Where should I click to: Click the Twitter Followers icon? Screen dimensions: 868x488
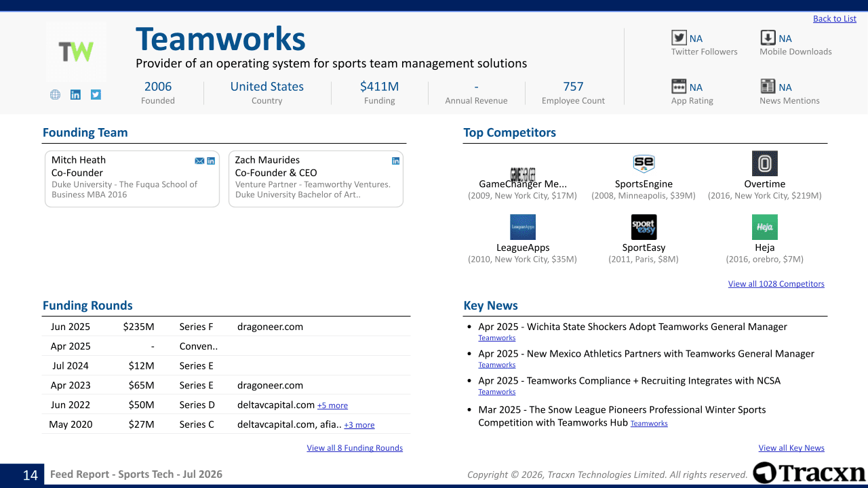point(679,38)
